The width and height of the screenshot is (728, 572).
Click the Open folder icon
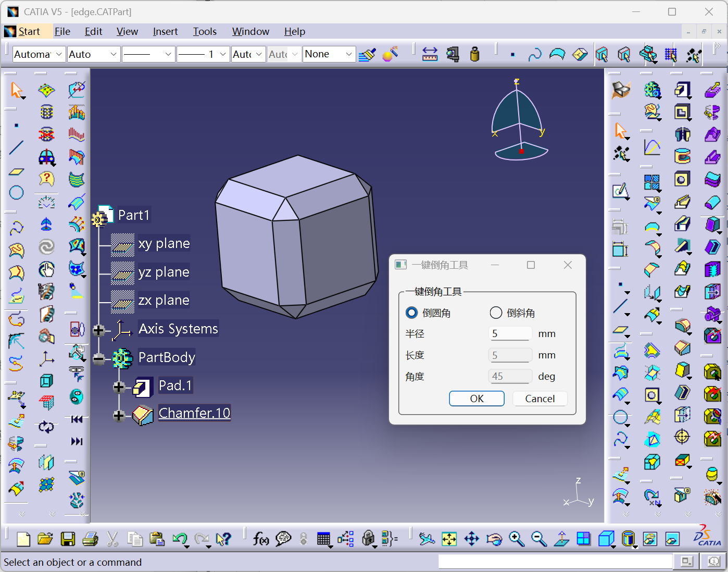pyautogui.click(x=45, y=539)
